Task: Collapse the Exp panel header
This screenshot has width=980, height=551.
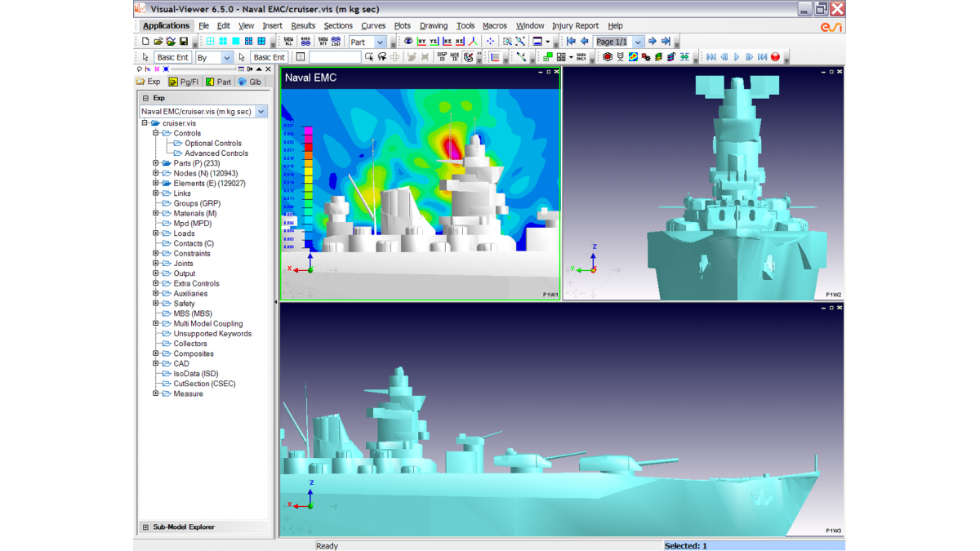Action: click(x=145, y=98)
